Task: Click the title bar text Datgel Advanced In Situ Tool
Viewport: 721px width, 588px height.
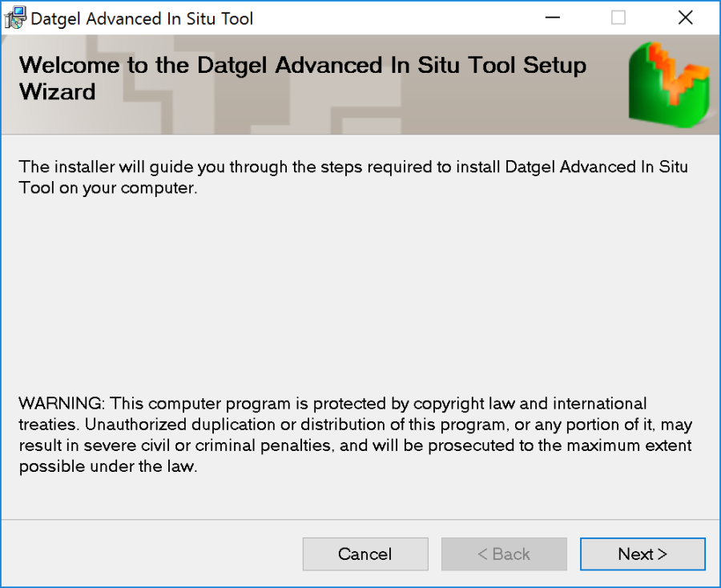Action: (141, 17)
